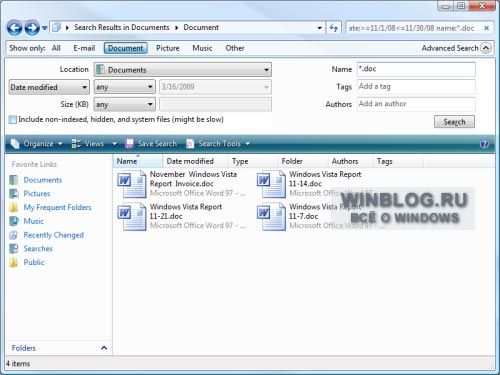500x375 pixels.
Task: Open the Pictures favorite link
Action: tap(37, 194)
